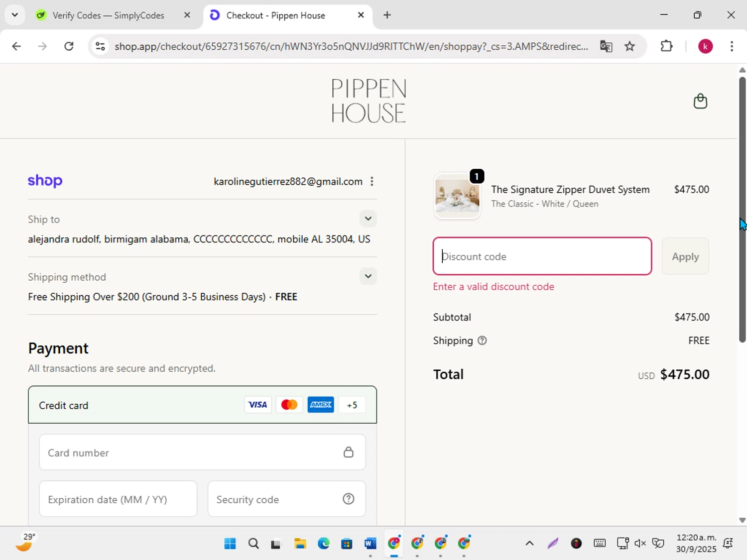The height and width of the screenshot is (560, 747).
Task: Open browser Extensions puzzle icon
Action: click(666, 46)
